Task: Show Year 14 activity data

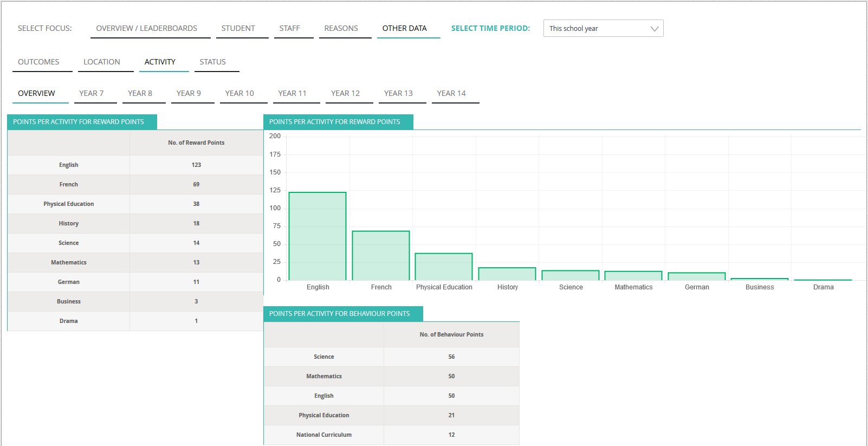Action: click(x=456, y=94)
